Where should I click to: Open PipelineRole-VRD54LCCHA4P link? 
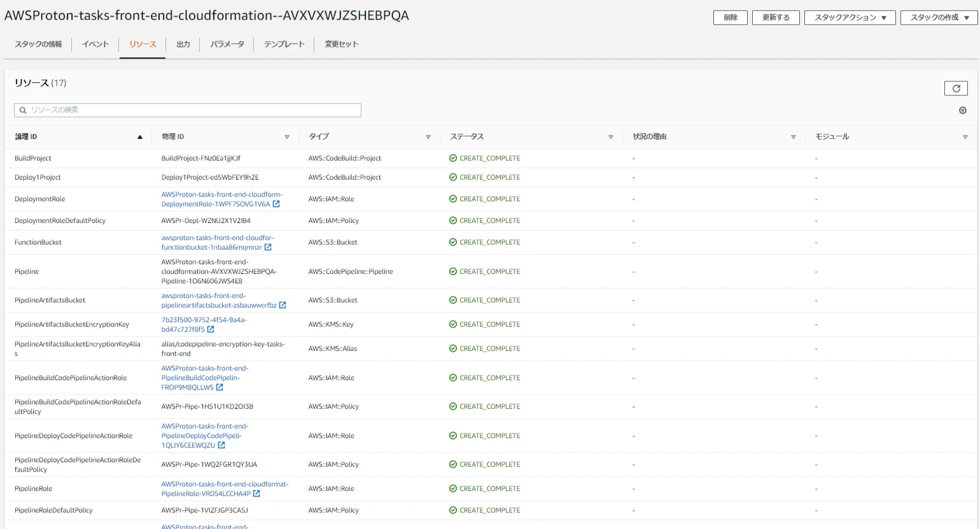pos(225,489)
